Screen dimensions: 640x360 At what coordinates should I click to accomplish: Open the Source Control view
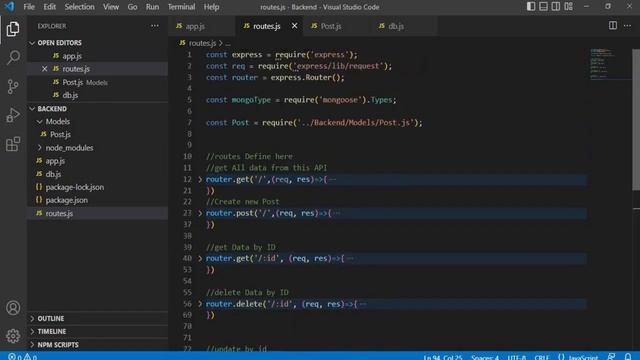[13, 87]
